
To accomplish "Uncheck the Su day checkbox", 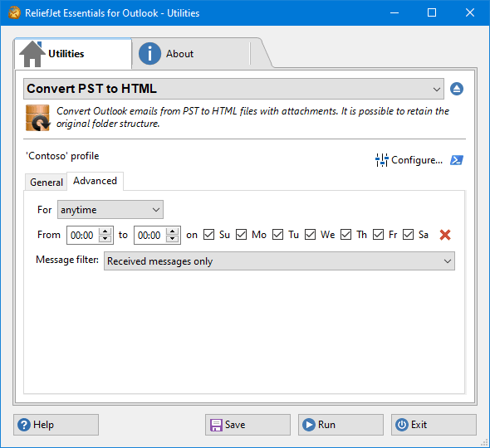I will pos(208,235).
